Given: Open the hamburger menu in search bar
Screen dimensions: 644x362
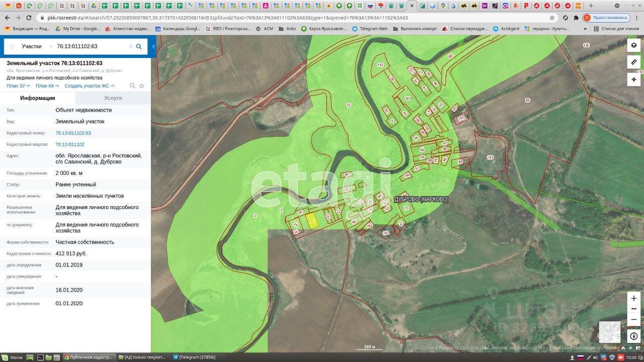Looking at the screenshot, I should tap(12, 46).
